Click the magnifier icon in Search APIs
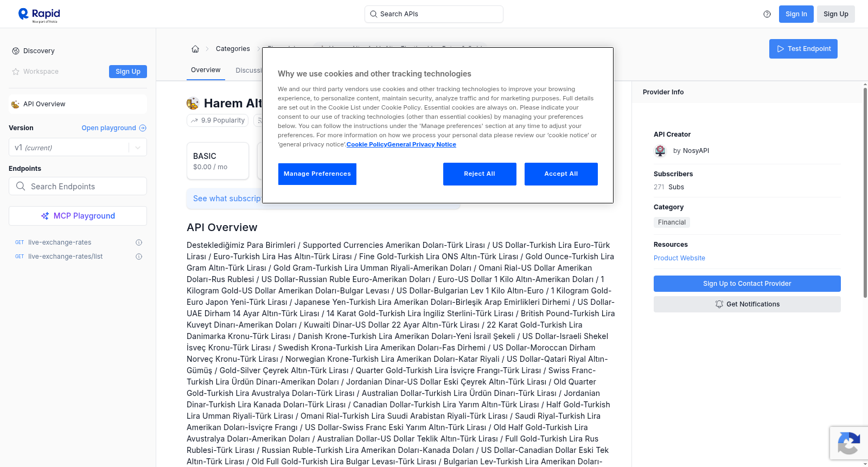The image size is (868, 467). [x=373, y=14]
